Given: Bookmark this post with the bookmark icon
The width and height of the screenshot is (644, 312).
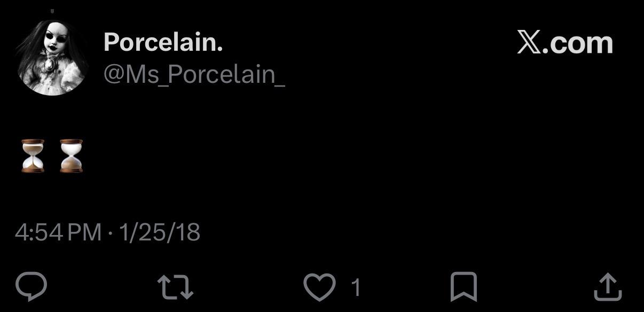Looking at the screenshot, I should (464, 287).
